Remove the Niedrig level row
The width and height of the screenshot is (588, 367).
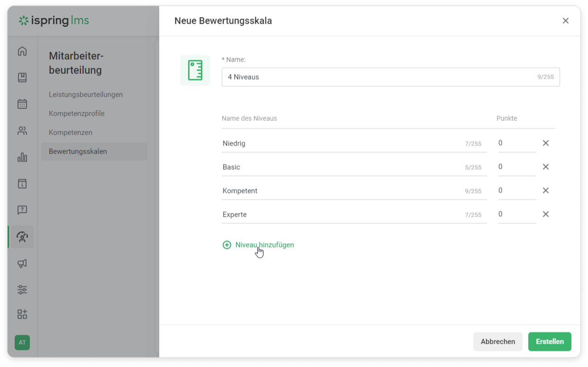tap(545, 143)
